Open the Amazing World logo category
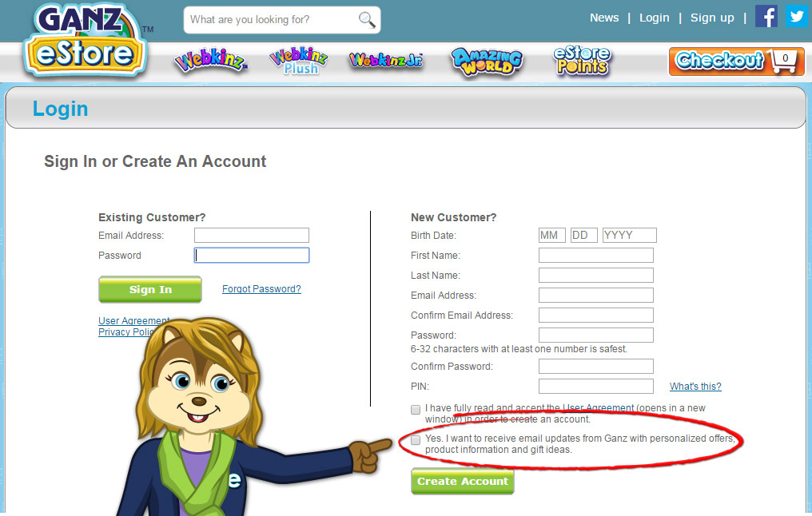The height and width of the screenshot is (516, 812). click(488, 61)
